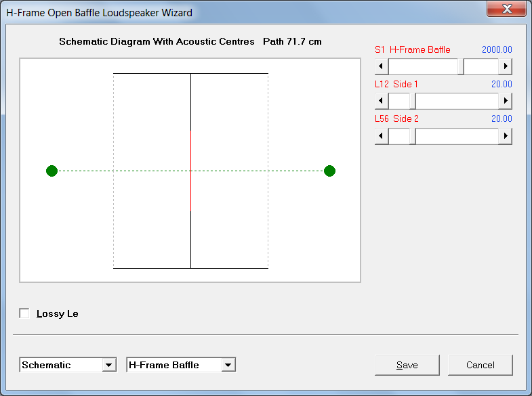This screenshot has height=396, width=532.
Task: Open the H-Frame Baffle type dropdown
Action: pos(228,365)
